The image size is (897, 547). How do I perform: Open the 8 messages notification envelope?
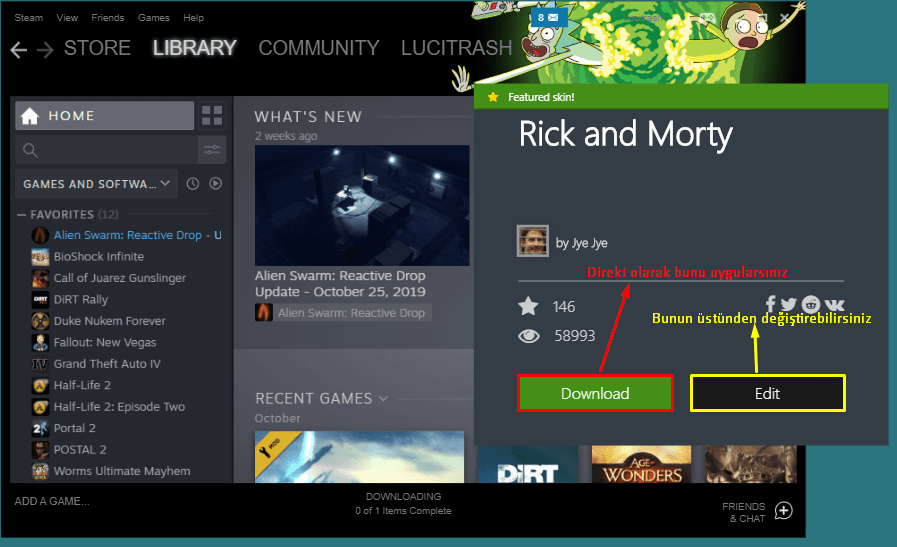click(548, 18)
